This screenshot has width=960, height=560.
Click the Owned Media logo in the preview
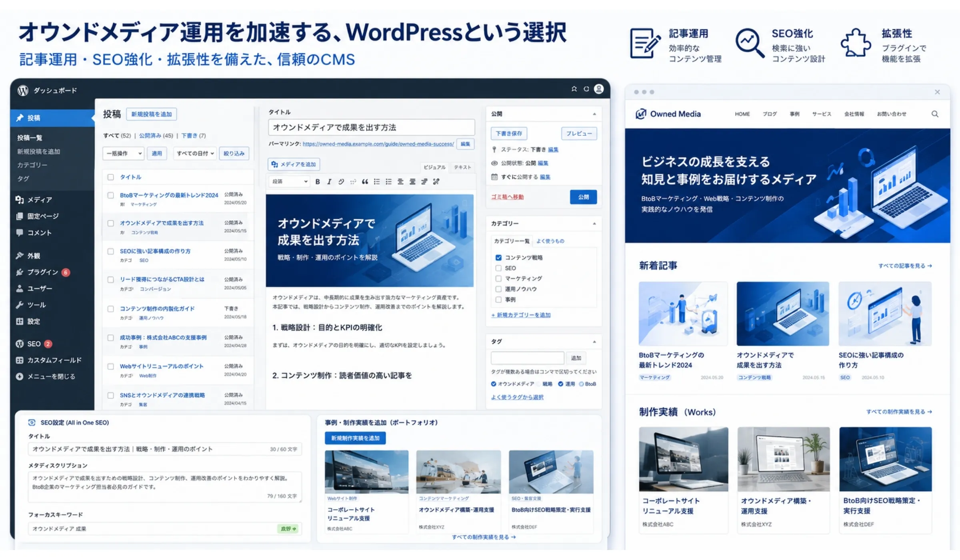(668, 114)
